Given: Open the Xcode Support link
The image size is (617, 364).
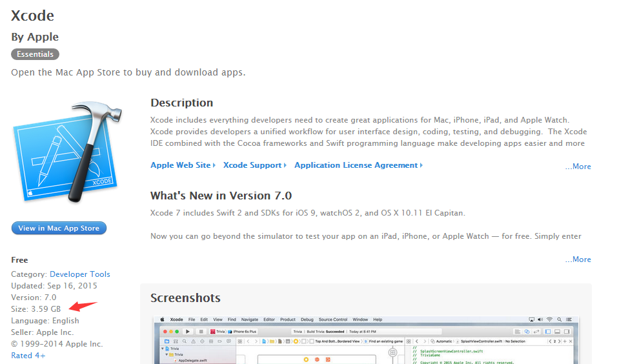Looking at the screenshot, I should pos(255,165).
